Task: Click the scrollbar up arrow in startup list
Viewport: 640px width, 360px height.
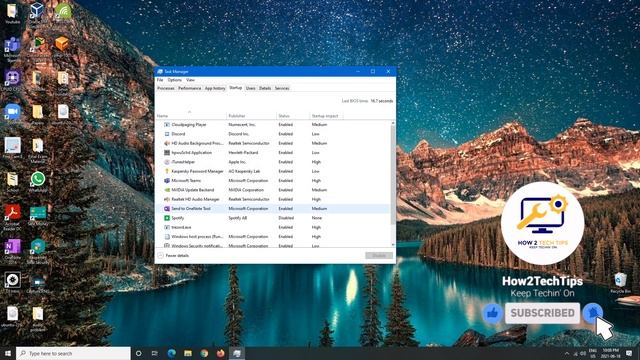Action: (x=393, y=123)
